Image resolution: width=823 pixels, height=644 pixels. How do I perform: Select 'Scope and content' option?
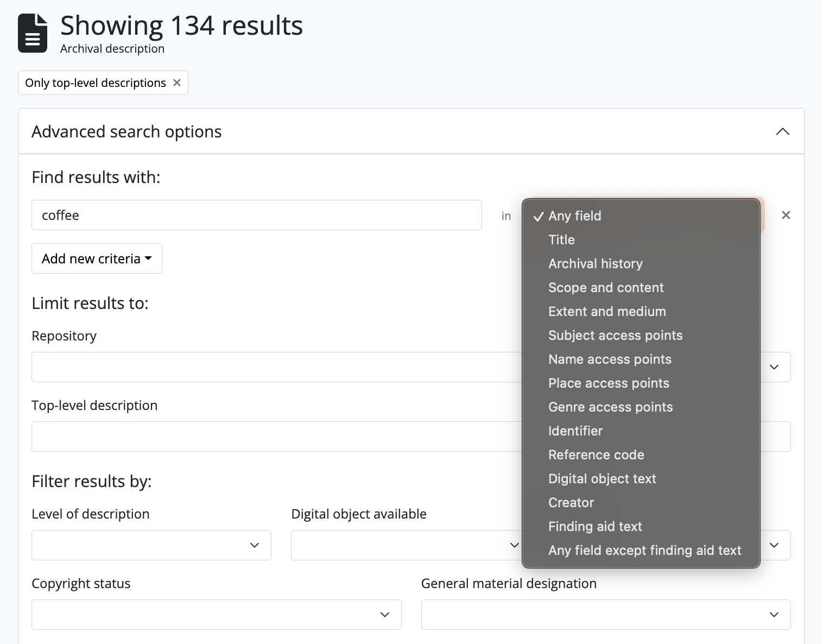[606, 287]
